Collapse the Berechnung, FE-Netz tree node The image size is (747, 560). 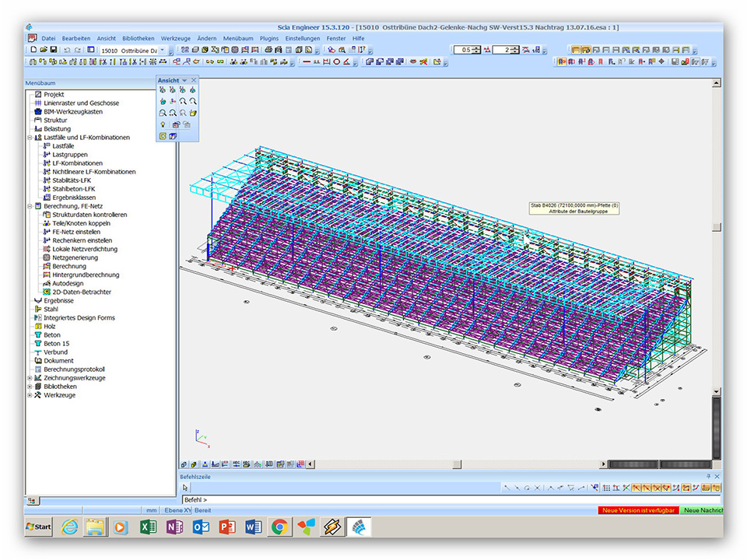(30, 206)
